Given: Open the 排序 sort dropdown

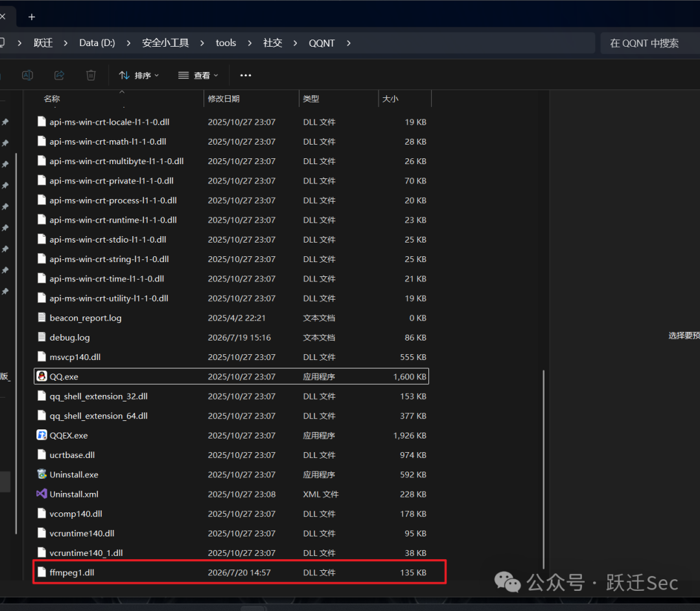Looking at the screenshot, I should (139, 75).
